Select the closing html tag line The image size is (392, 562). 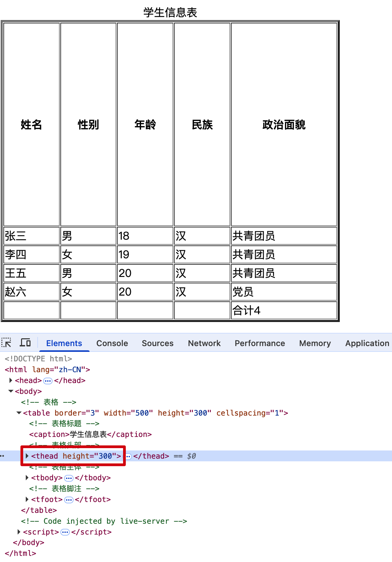[x=20, y=553]
